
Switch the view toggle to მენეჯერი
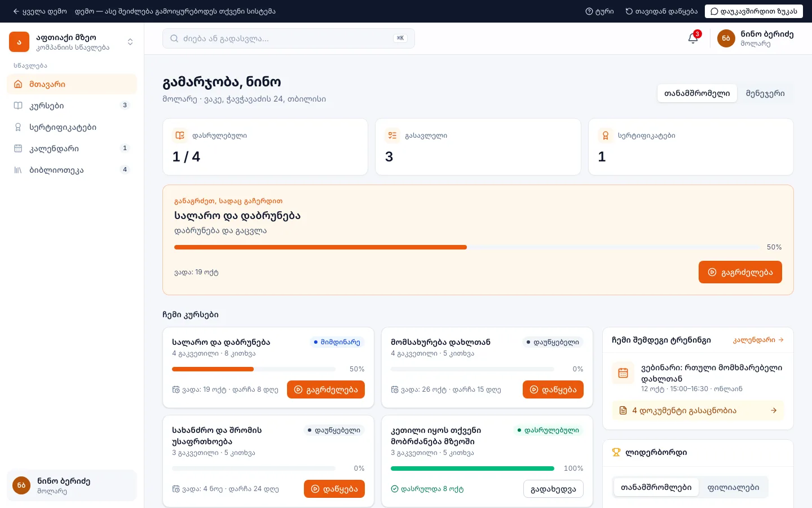765,93
